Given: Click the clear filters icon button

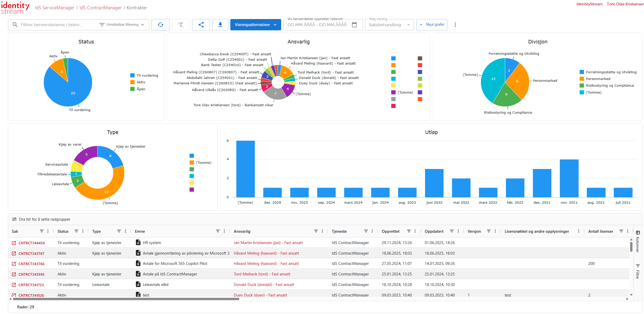Looking at the screenshot, I should tap(181, 25).
